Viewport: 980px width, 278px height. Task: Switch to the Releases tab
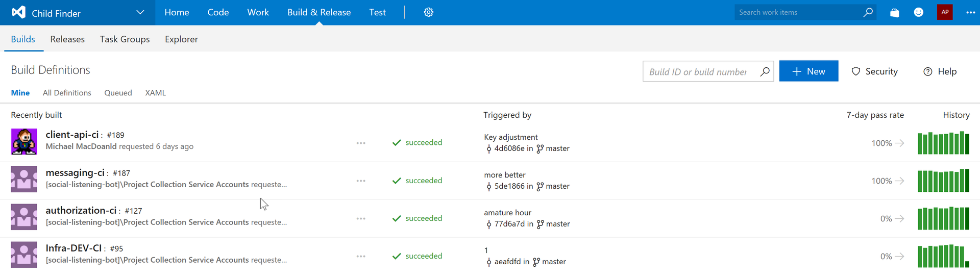coord(67,39)
